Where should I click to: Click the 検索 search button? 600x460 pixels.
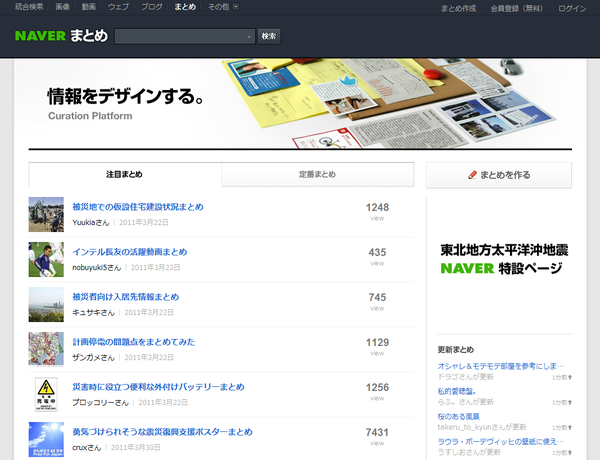coord(269,36)
